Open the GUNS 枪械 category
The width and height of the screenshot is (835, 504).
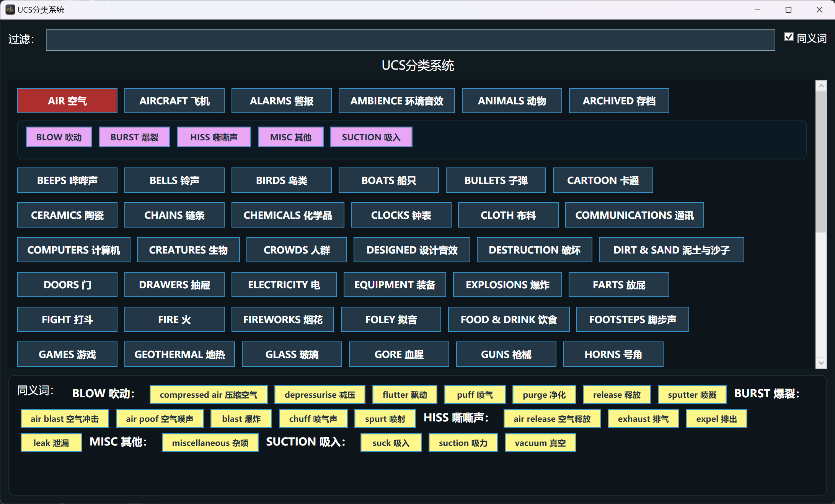coord(506,354)
